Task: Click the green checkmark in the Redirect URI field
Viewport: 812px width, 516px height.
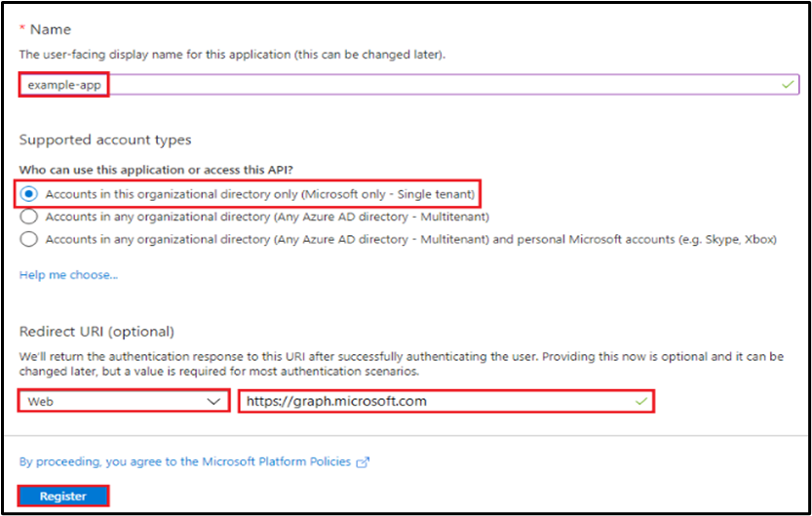Action: tap(640, 401)
